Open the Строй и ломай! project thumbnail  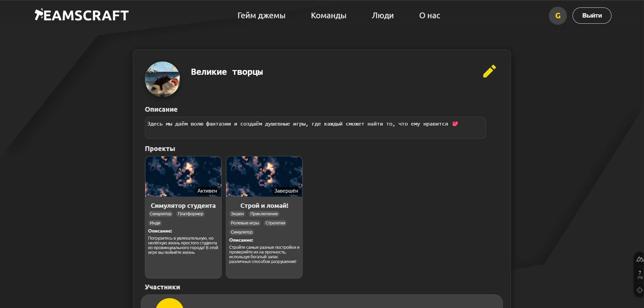[264, 176]
